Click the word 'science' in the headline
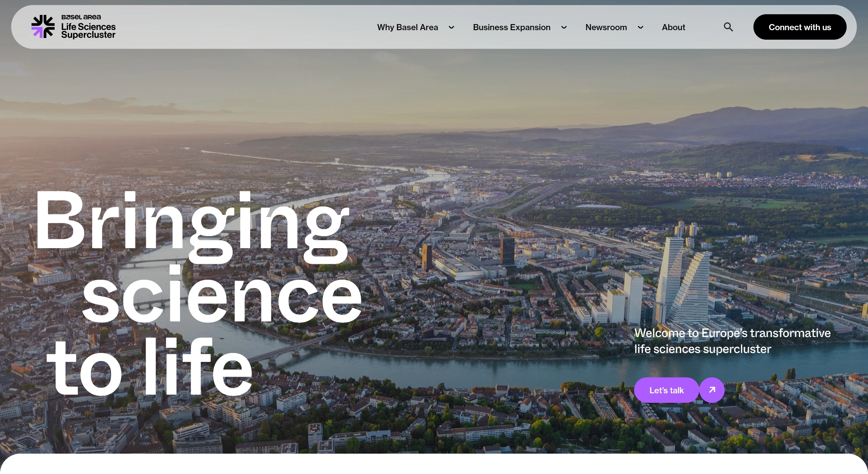Screen dimensions: 868x474 click(x=222, y=295)
